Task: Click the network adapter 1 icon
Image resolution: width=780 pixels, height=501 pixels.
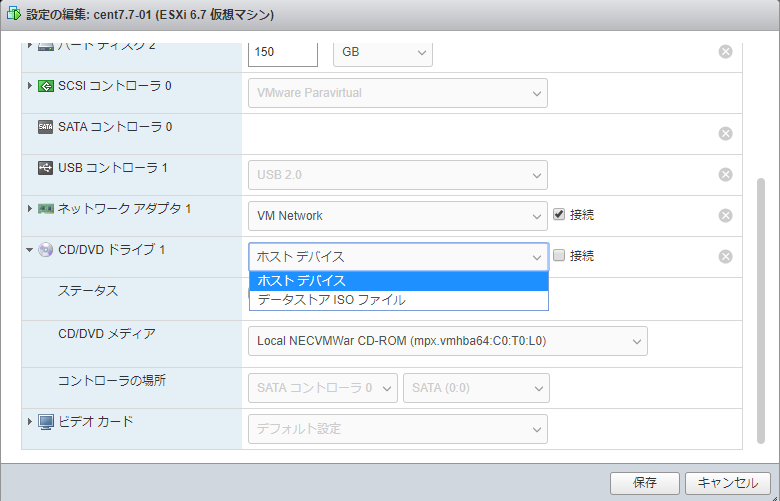Action: click(x=45, y=209)
